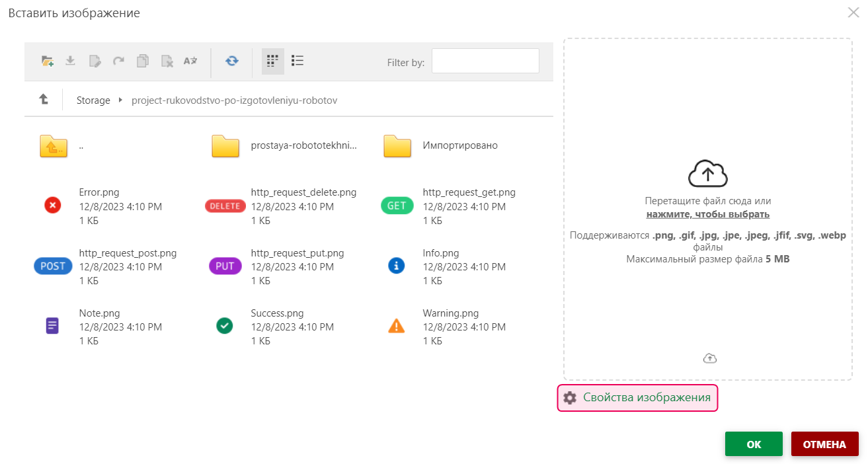Screen dimensions: 868x464
Task: Confirm with the OK button
Action: pyautogui.click(x=753, y=444)
